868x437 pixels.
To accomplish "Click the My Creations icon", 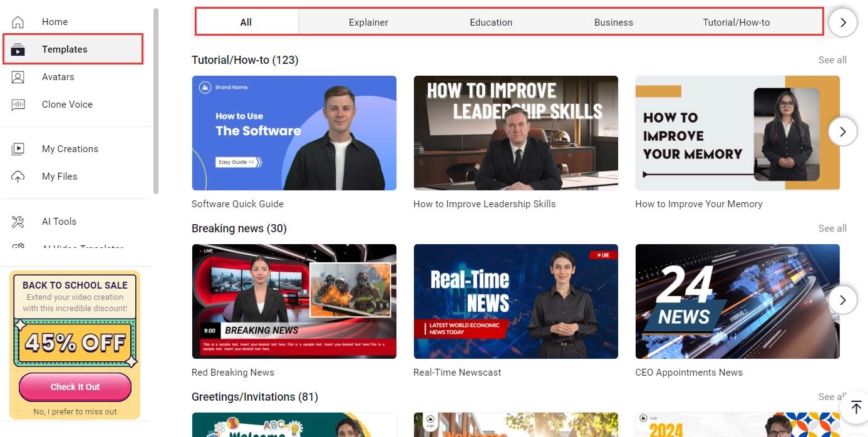I will click(x=18, y=149).
